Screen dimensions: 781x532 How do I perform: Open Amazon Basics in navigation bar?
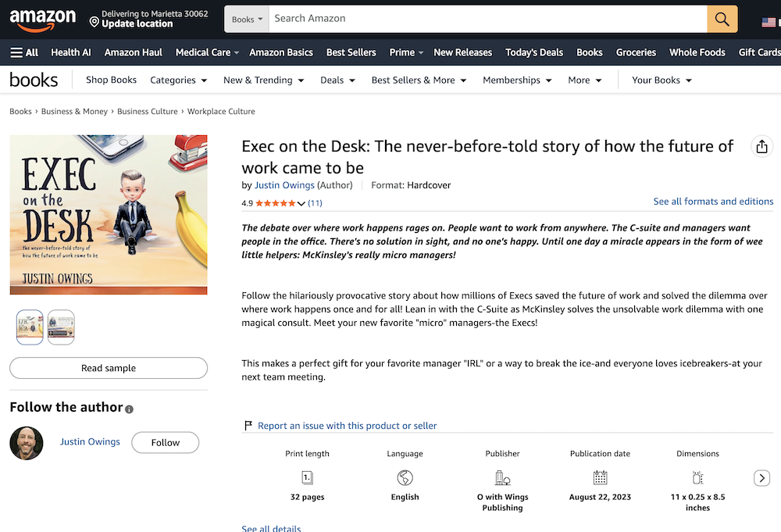281,52
